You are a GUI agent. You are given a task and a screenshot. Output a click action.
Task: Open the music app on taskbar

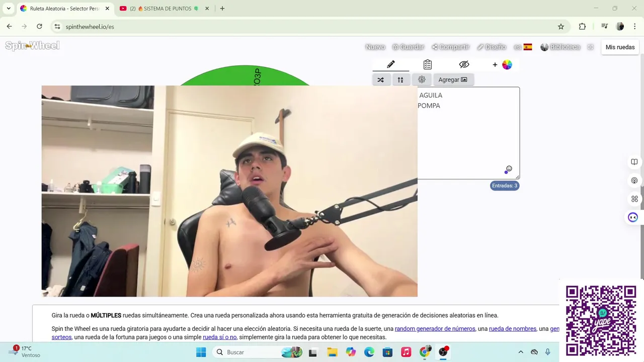(406, 352)
